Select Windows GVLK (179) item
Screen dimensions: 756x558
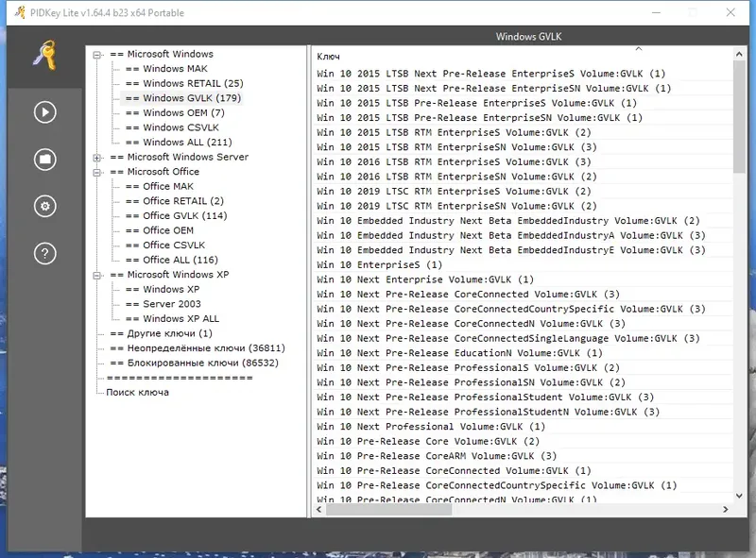[183, 98]
